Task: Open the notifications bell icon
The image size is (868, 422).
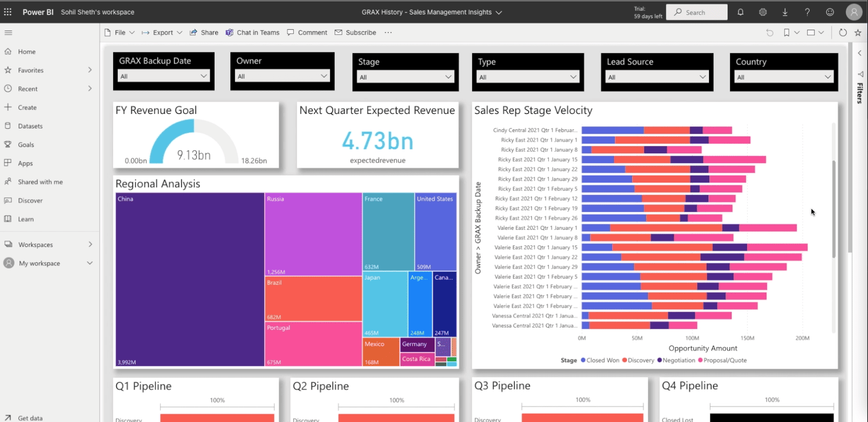Action: [740, 12]
